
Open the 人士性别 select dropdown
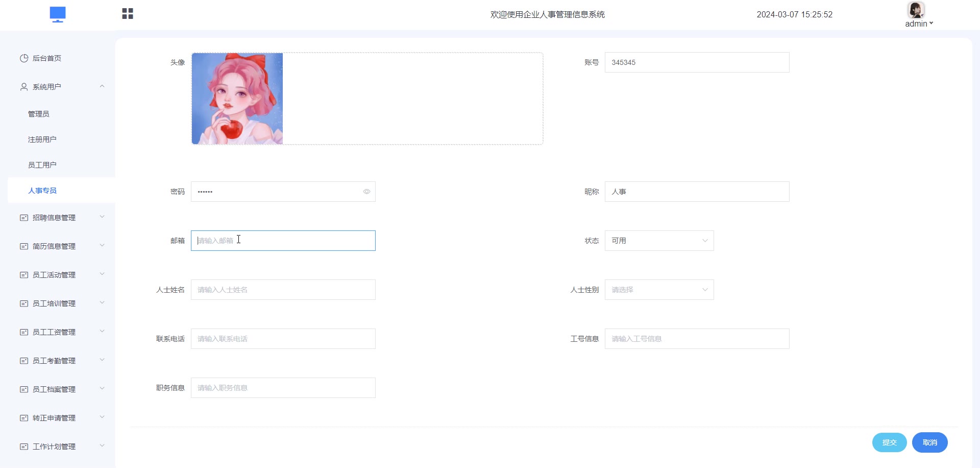[x=659, y=290]
